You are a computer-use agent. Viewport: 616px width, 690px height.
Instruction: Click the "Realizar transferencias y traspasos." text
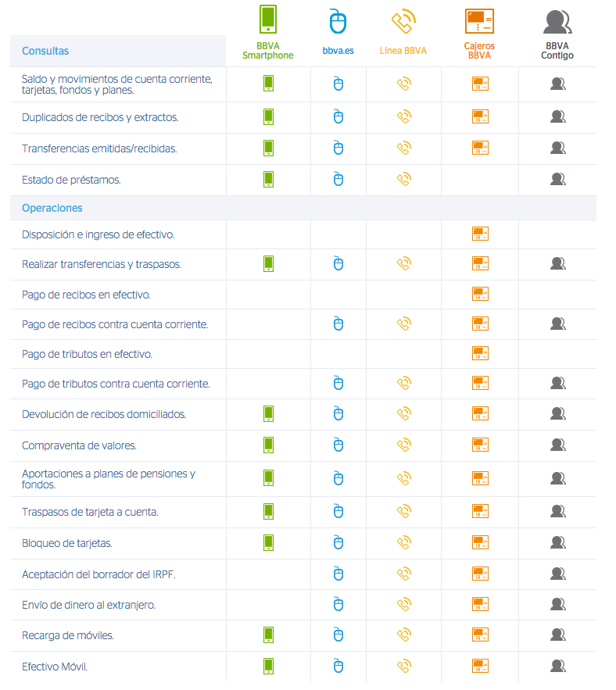click(x=102, y=264)
